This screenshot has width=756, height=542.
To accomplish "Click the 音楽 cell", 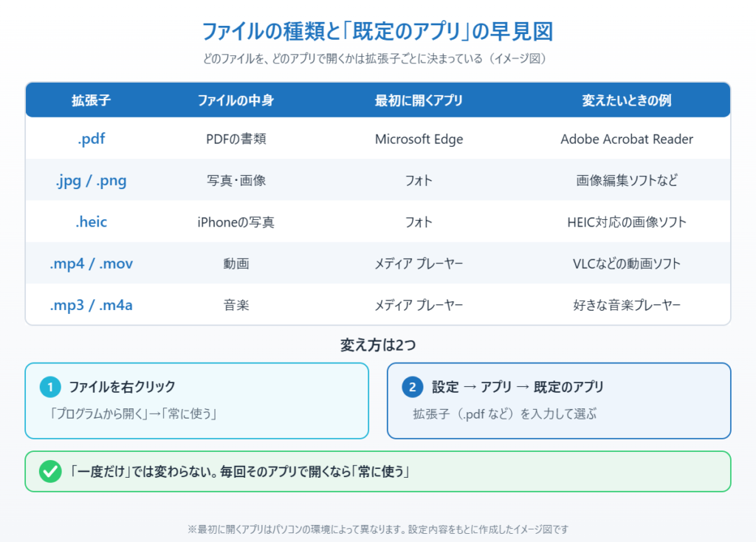I will point(236,305).
